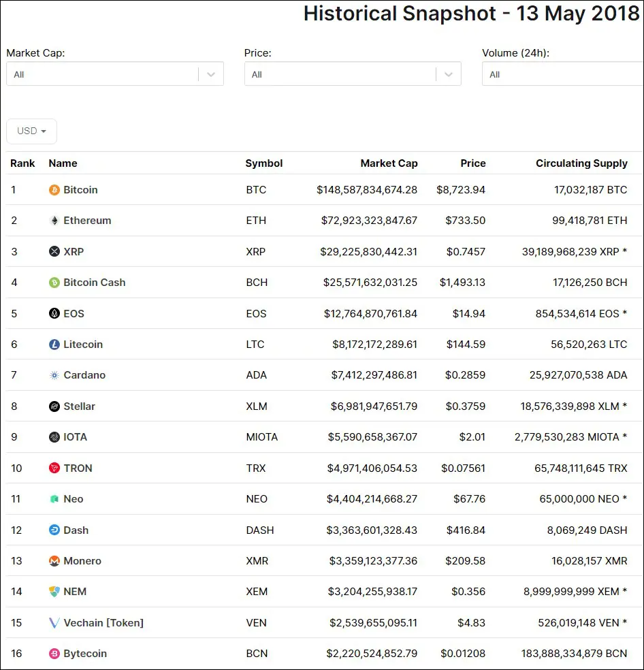Open the Price filter dropdown

(x=353, y=74)
